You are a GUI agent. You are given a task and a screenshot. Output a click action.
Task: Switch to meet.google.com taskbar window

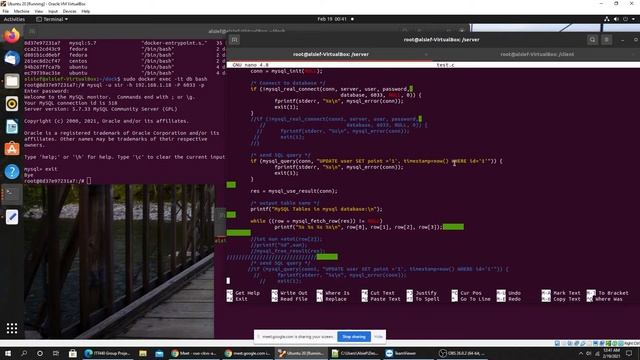[x=247, y=353]
